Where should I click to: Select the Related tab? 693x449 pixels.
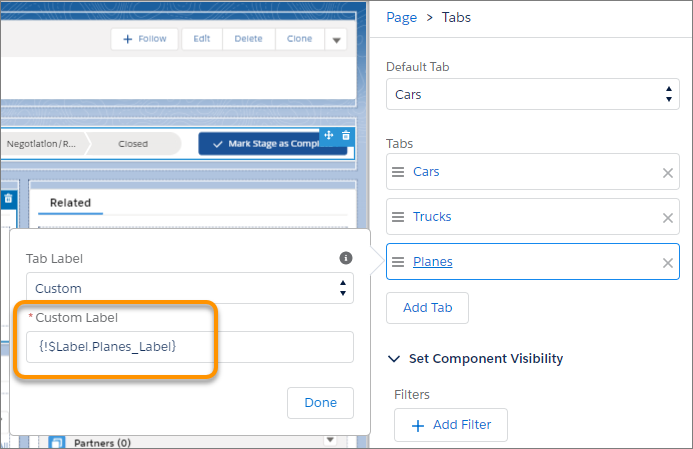click(70, 203)
